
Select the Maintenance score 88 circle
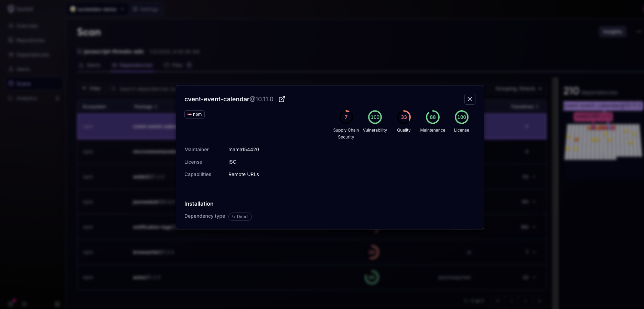433,117
